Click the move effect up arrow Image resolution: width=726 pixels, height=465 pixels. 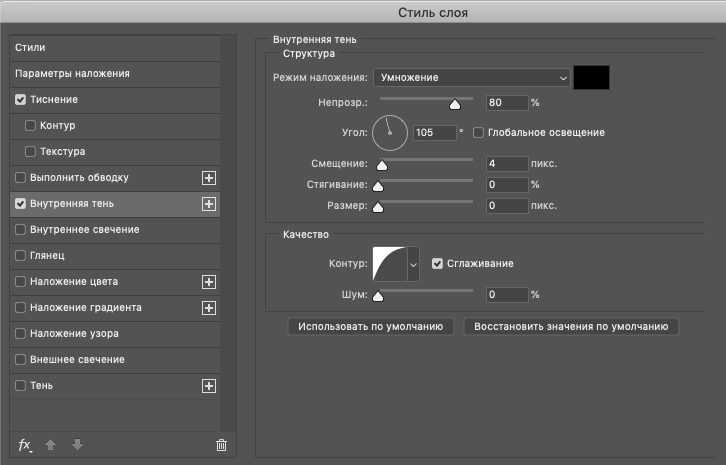[x=50, y=445]
